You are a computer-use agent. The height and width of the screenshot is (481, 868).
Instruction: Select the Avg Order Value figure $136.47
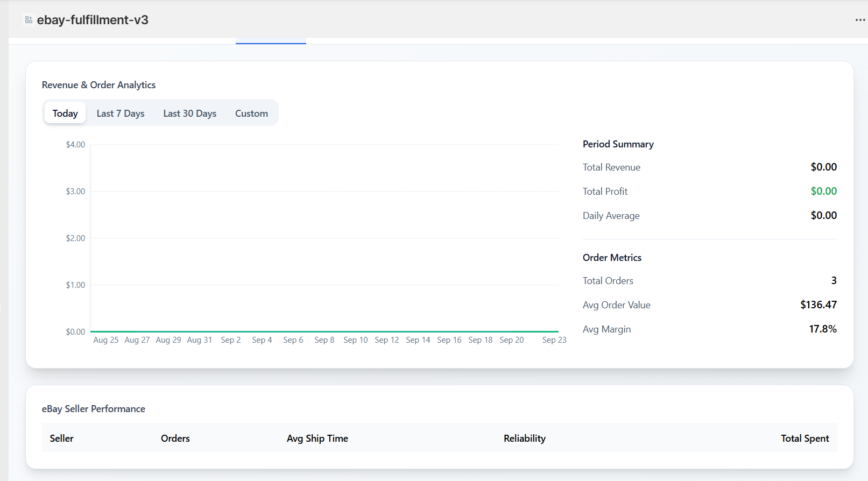818,305
